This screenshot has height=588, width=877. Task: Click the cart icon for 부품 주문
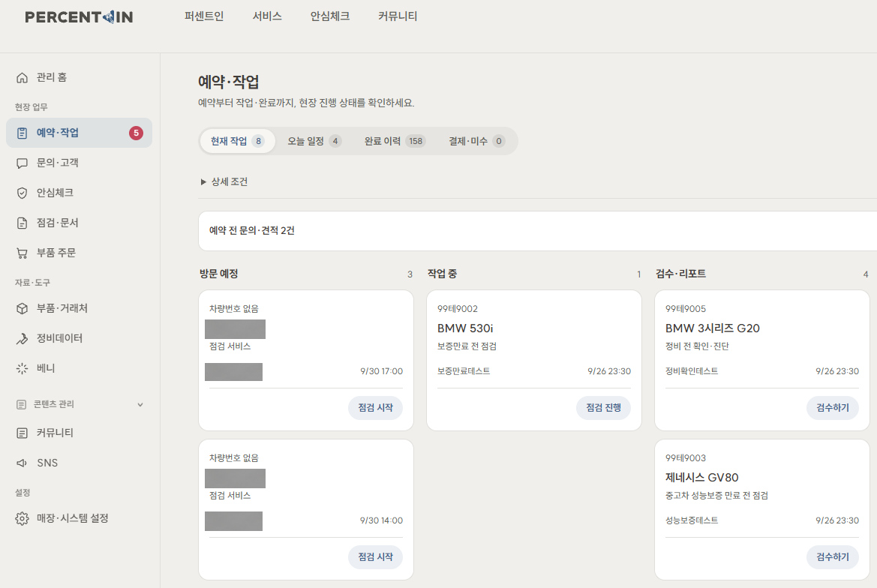[22, 253]
